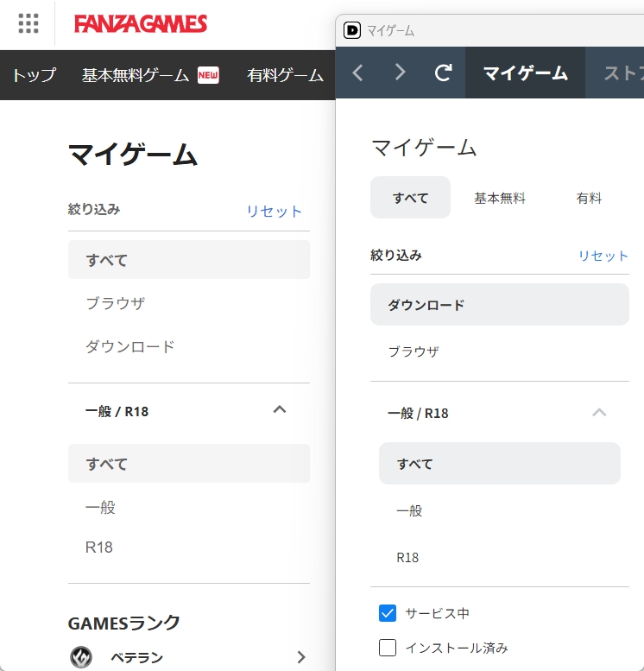Open the 有料ゲーム nav menu item

(x=285, y=75)
